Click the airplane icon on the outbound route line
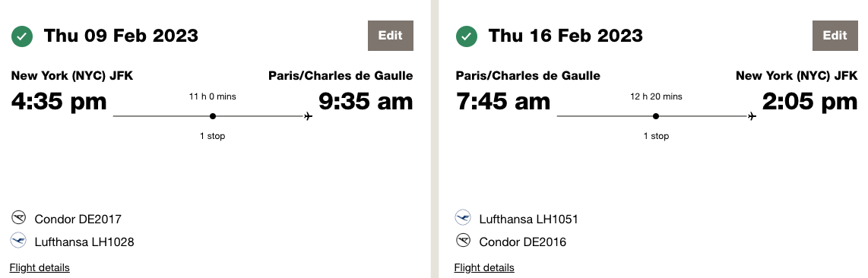Screen dimensions: 868x278 (309, 116)
